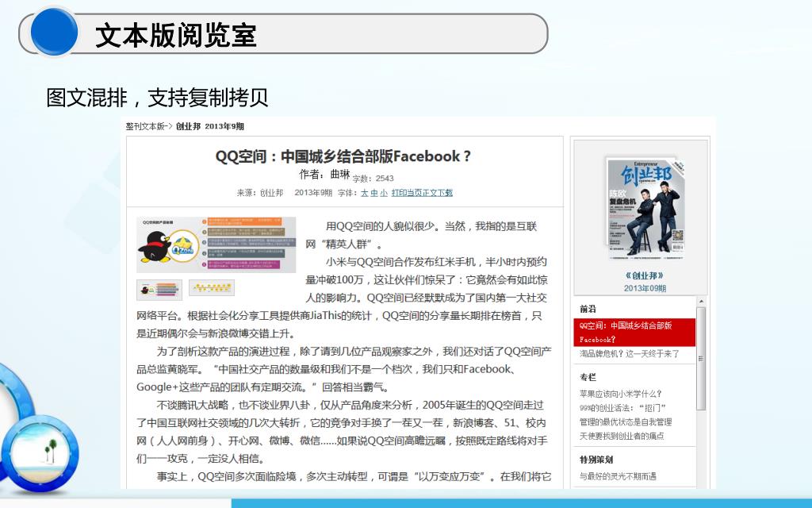Click the sidebar scrollbar up arrow

coord(701,301)
